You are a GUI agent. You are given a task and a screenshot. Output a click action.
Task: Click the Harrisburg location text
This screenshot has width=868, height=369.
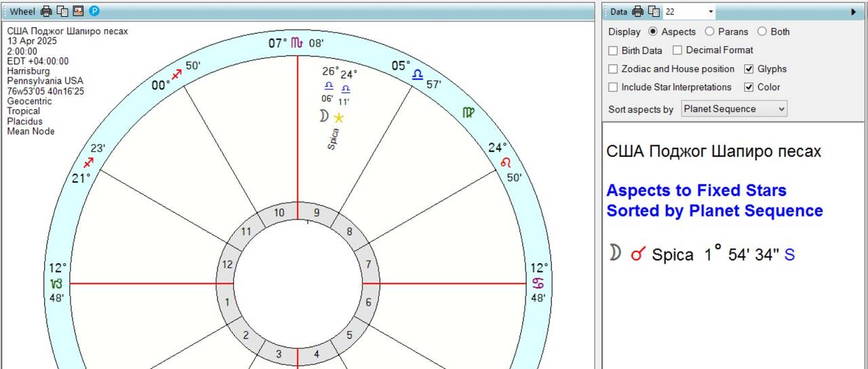28,71
